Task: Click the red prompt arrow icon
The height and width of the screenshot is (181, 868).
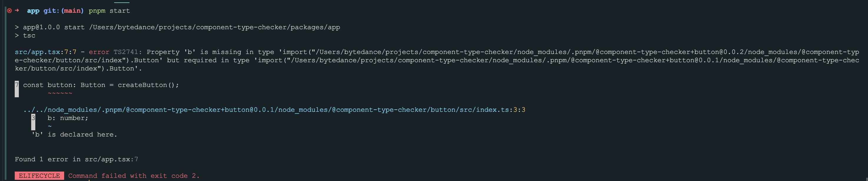Action: coord(17,11)
